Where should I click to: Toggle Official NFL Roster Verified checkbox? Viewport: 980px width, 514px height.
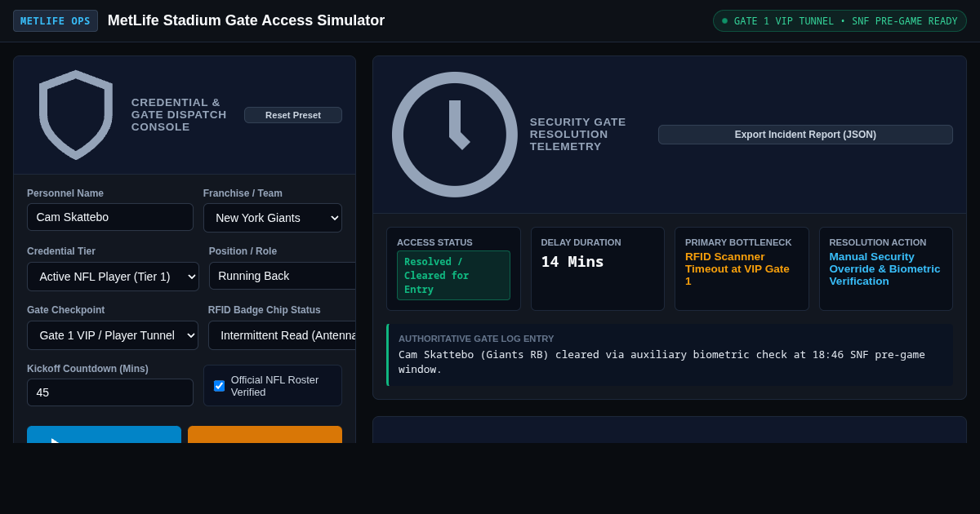pos(219,386)
